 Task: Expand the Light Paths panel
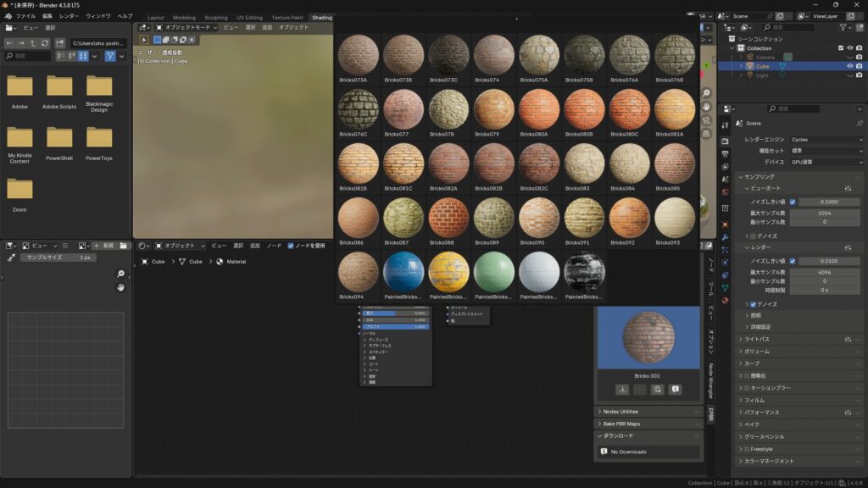pyautogui.click(x=757, y=339)
